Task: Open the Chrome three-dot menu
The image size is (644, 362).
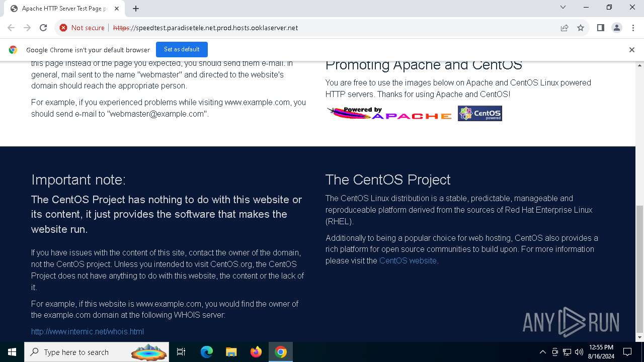Action: [x=632, y=28]
